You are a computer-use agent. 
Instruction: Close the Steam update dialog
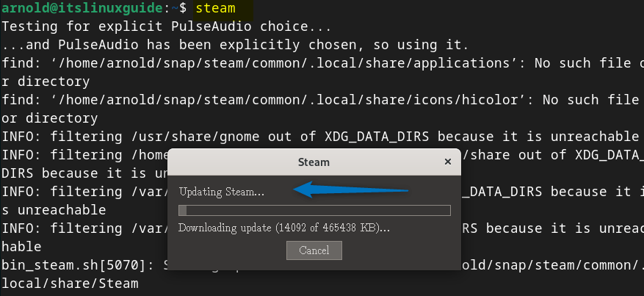(448, 162)
